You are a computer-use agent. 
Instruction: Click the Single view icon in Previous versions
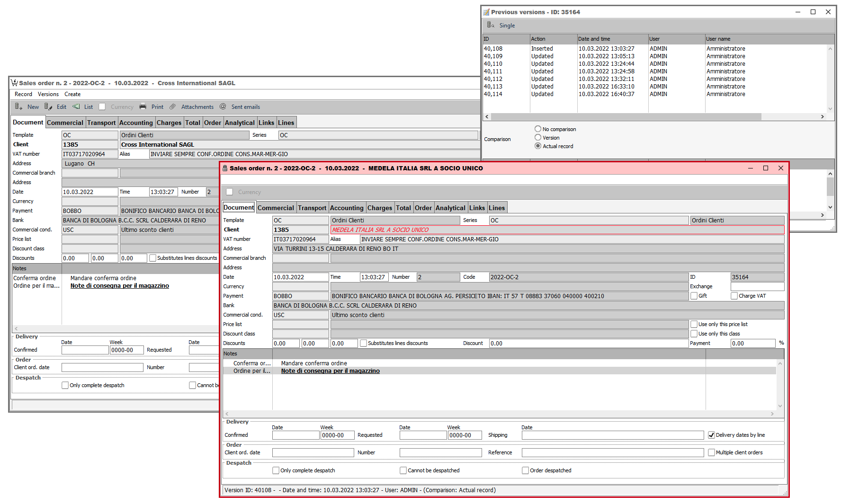point(491,25)
